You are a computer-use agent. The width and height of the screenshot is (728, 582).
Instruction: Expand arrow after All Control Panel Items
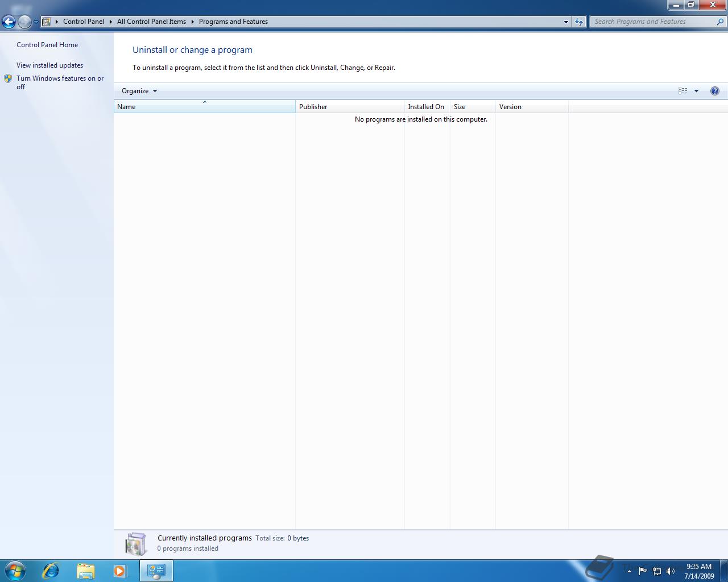coord(192,22)
